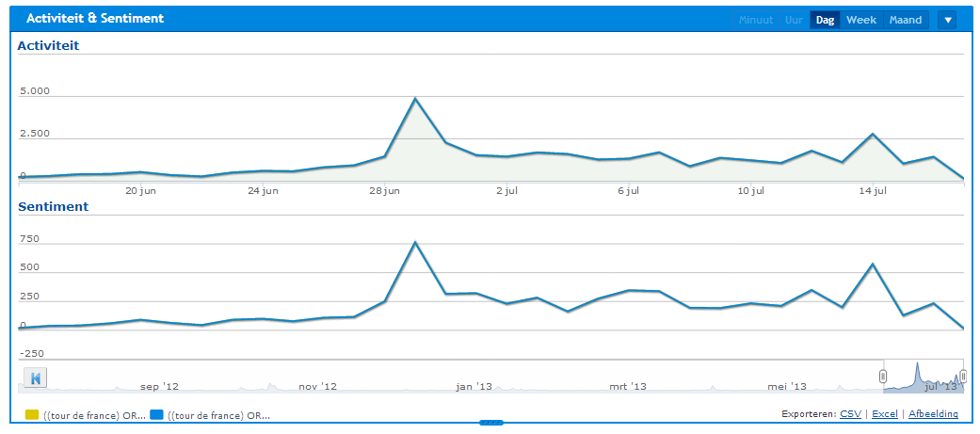Viewport: 980px width, 434px height.
Task: Click the right range slider handle
Action: (963, 377)
